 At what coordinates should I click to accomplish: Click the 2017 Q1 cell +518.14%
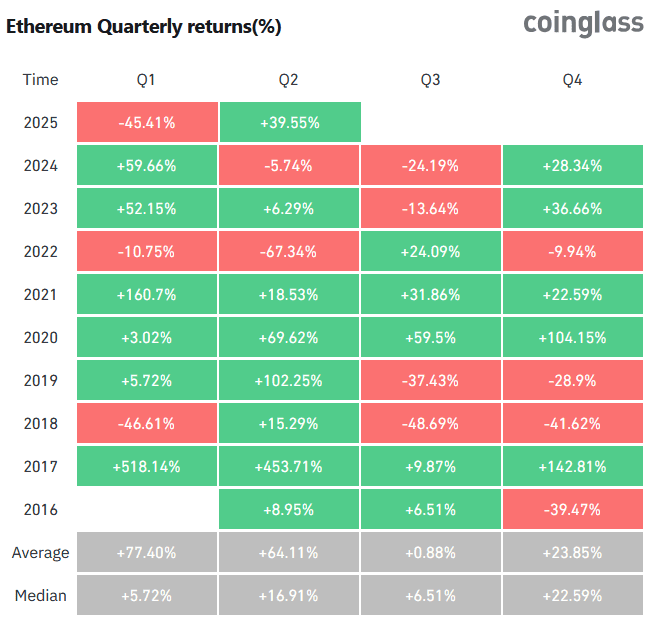pyautogui.click(x=146, y=467)
